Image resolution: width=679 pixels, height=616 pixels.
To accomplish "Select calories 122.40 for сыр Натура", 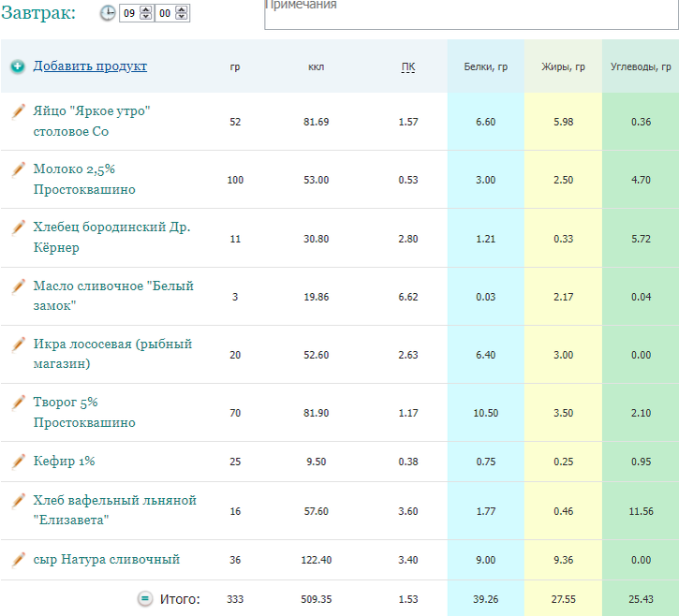I will point(317,560).
